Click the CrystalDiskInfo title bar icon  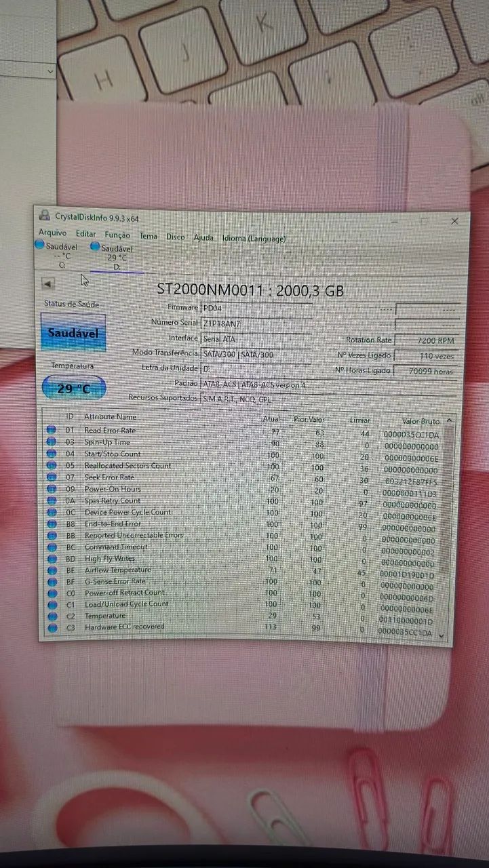[44, 216]
